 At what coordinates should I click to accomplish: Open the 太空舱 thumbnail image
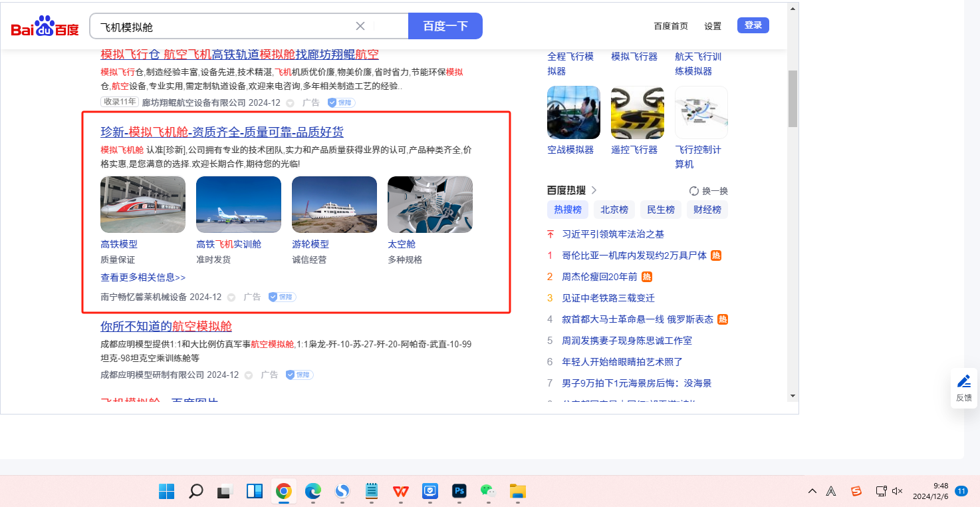coord(430,204)
